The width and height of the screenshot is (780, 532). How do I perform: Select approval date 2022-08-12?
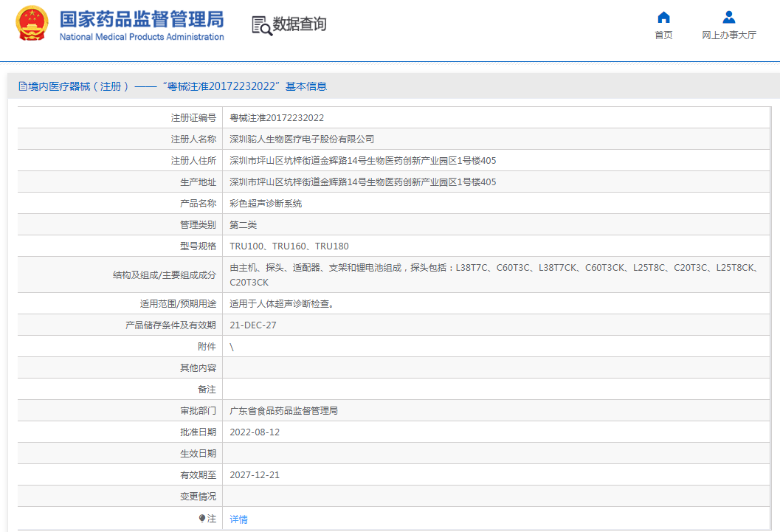pos(255,432)
